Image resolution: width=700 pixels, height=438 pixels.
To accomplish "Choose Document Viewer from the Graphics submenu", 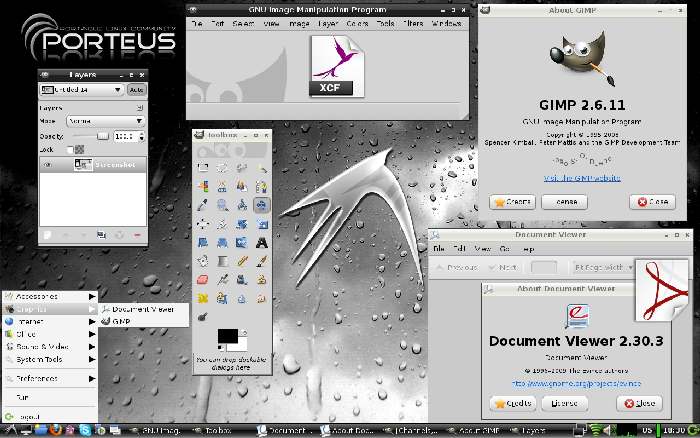I will [x=142, y=309].
